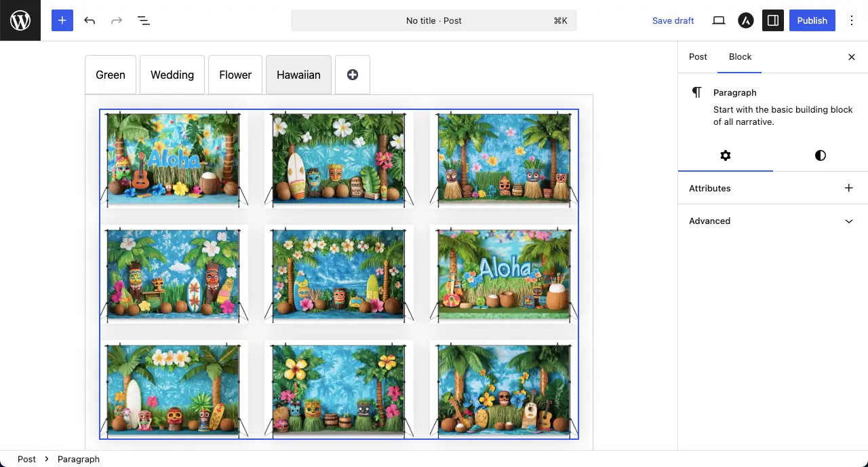The width and height of the screenshot is (868, 467).
Task: Open the Astra theme settings
Action: pos(745,20)
